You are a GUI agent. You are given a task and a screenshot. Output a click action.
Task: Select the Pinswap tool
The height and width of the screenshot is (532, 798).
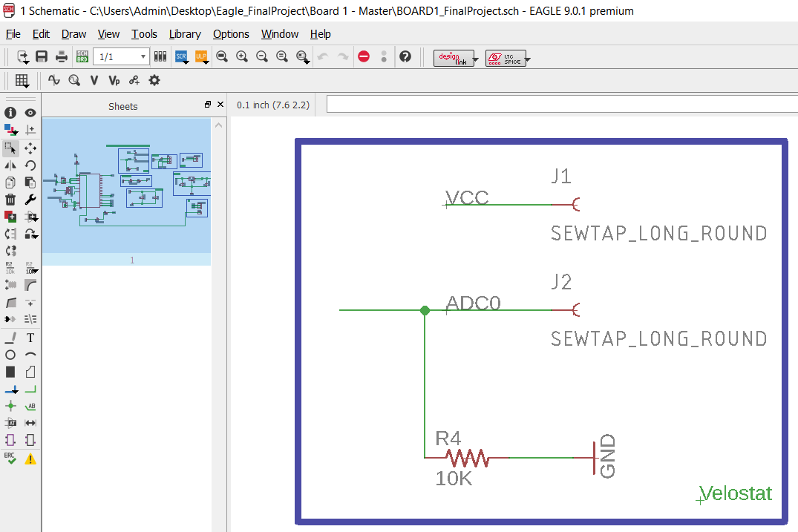click(x=10, y=234)
